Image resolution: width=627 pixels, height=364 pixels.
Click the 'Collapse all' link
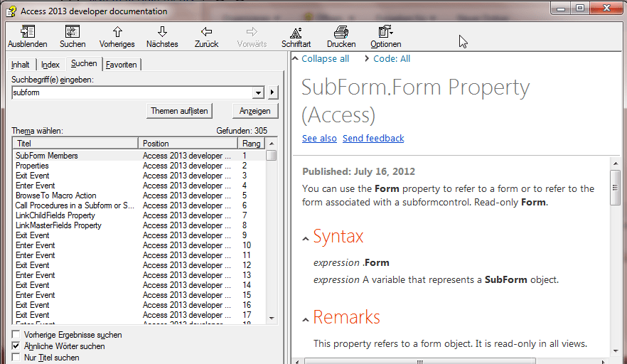tap(325, 59)
